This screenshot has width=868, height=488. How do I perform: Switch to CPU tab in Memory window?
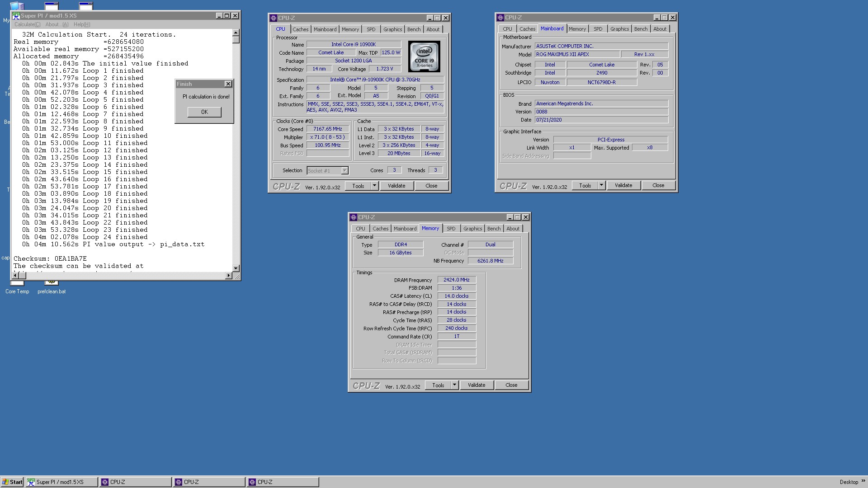pyautogui.click(x=360, y=229)
